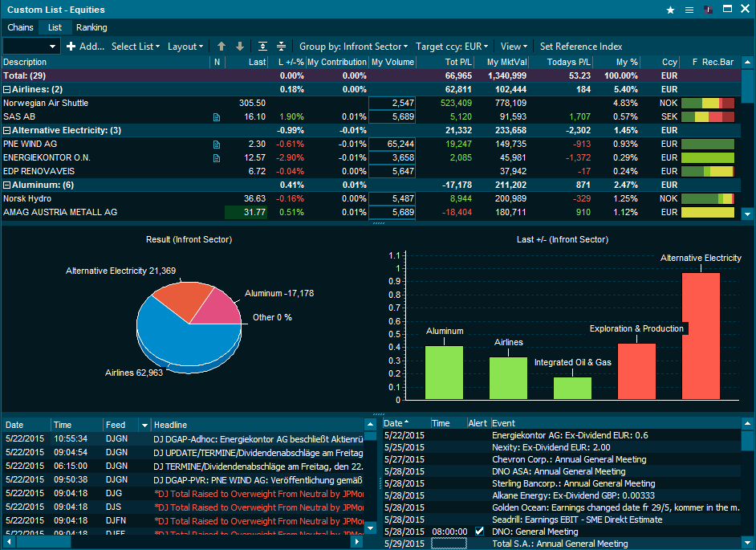Switch to the Ranking tab

coord(91,27)
